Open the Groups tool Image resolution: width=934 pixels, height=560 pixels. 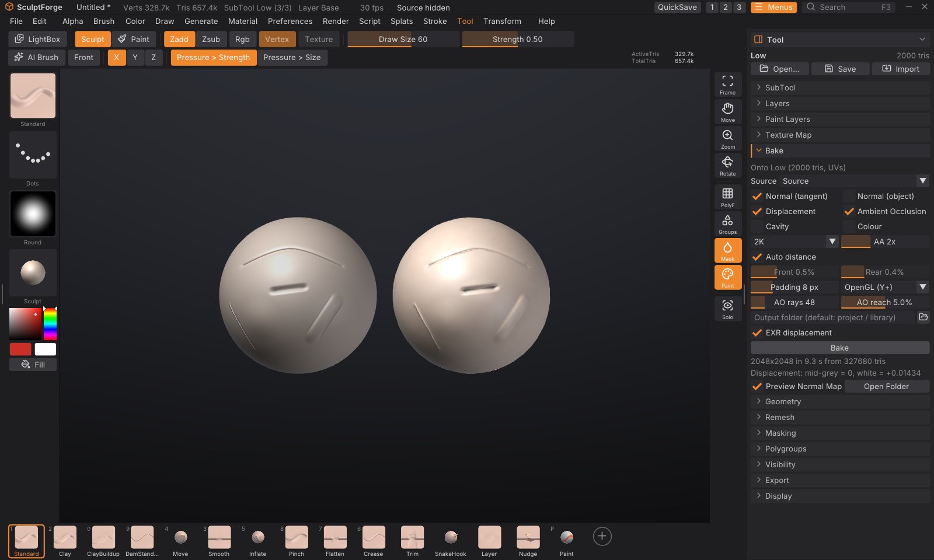[x=727, y=224]
